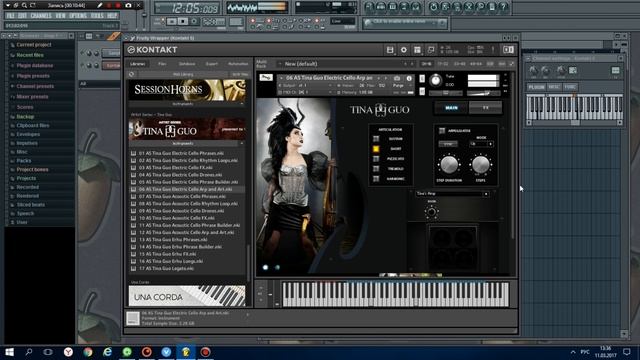Switch to Kontakt Files tab
The width and height of the screenshot is (640, 360).
(x=162, y=64)
